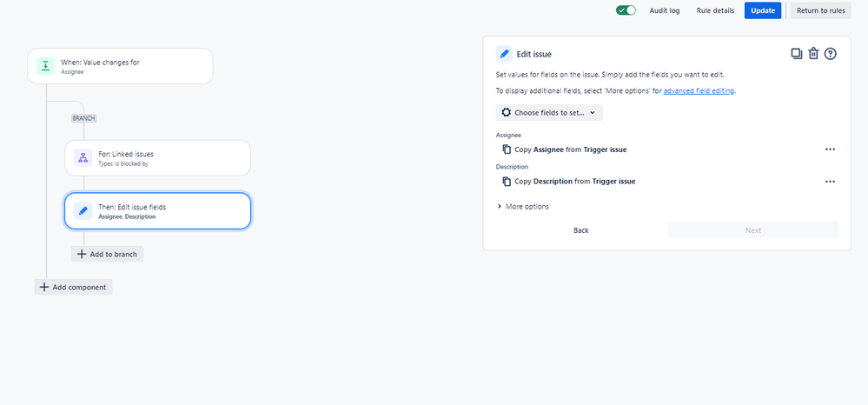Delete the component with the trash icon
Viewport: 868px width, 405px height.
(x=813, y=54)
